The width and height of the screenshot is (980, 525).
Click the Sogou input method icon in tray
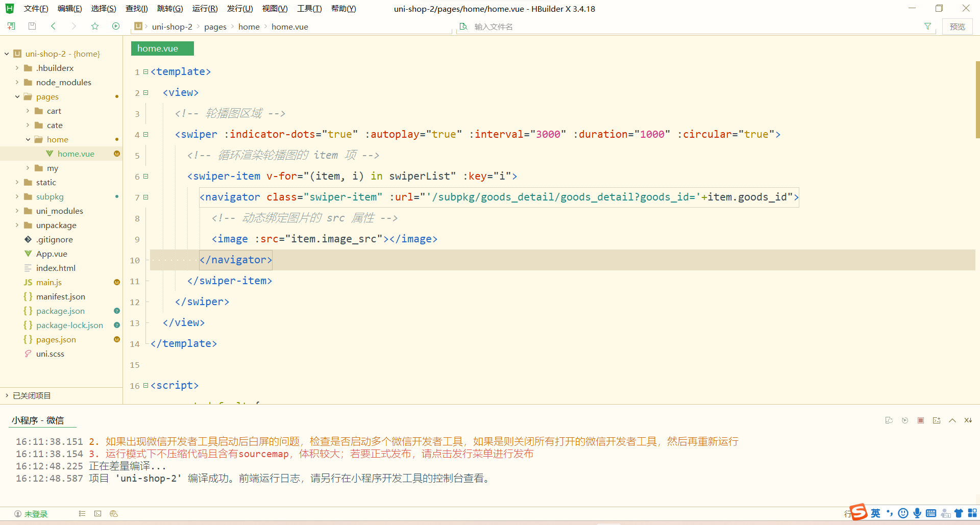coord(859,512)
